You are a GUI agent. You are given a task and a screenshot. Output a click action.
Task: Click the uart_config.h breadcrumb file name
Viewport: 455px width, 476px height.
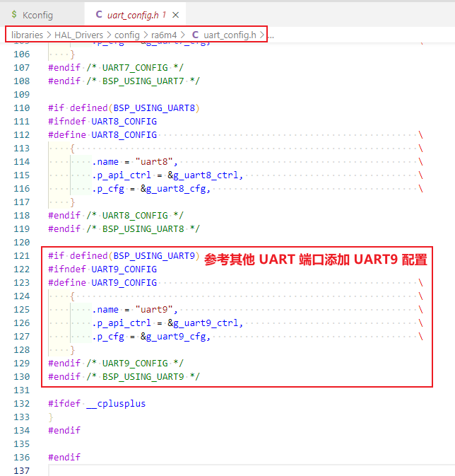(x=230, y=35)
